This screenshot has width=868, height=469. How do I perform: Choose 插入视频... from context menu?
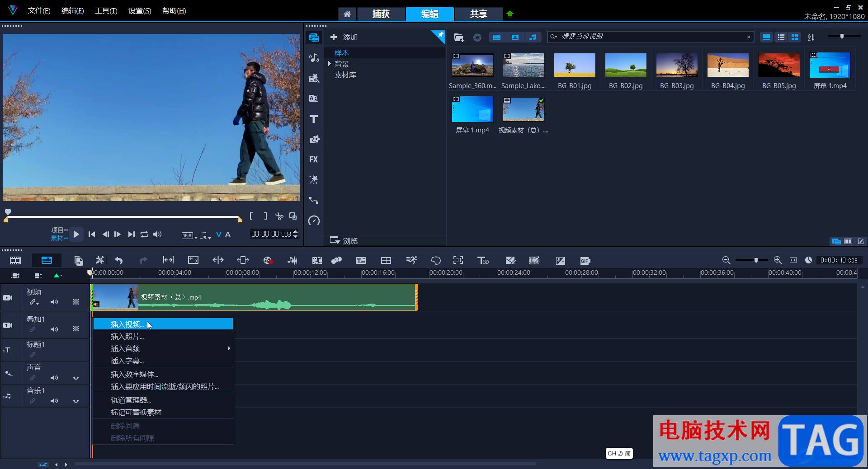(163, 324)
